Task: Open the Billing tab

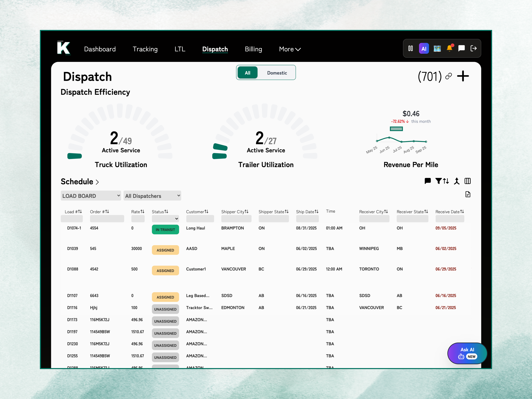Action: click(253, 49)
